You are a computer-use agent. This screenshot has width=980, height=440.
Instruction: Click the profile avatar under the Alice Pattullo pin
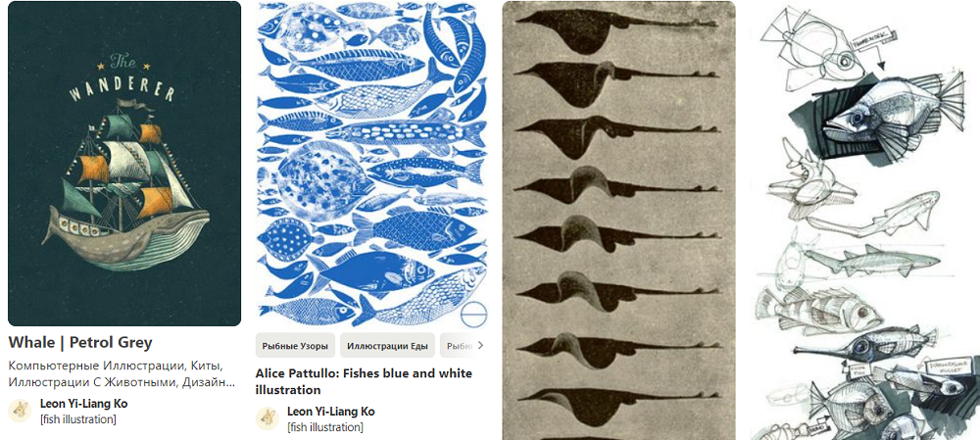[268, 418]
